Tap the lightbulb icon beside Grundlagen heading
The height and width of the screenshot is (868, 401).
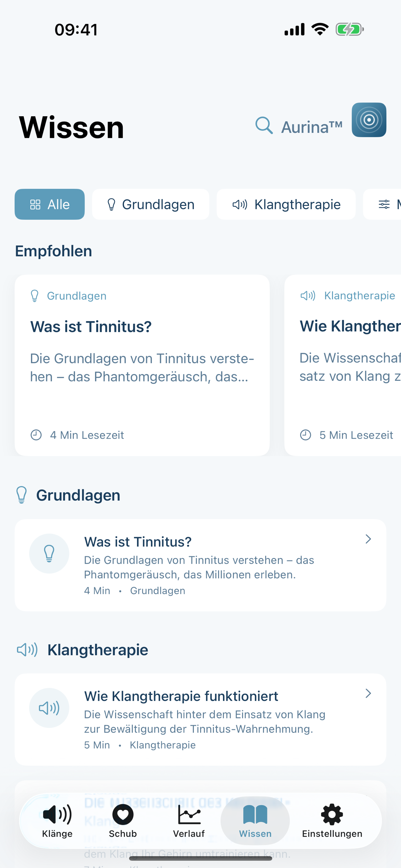coord(22,495)
